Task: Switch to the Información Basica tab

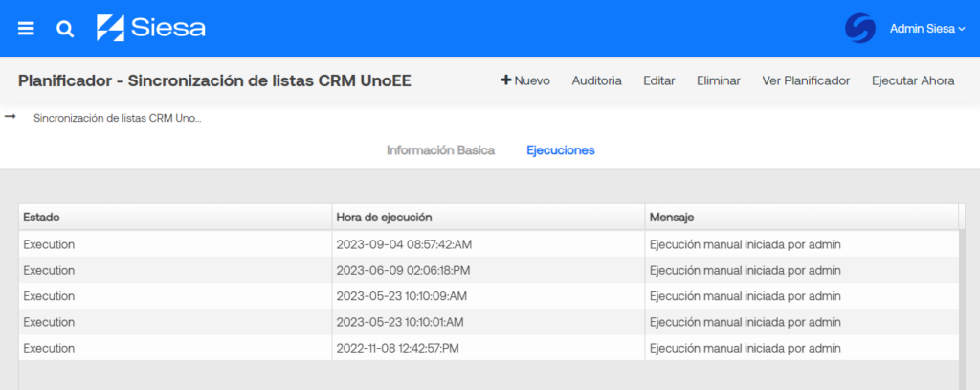Action: (x=440, y=150)
